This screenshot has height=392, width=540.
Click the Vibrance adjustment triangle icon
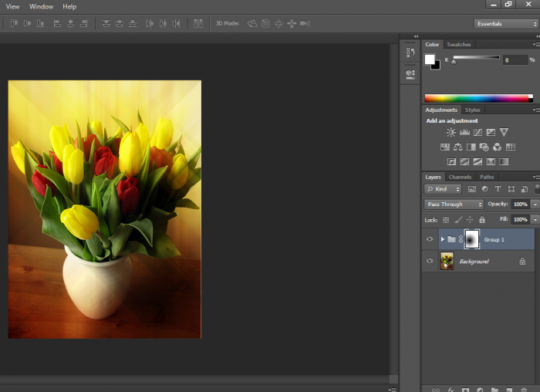(x=504, y=133)
